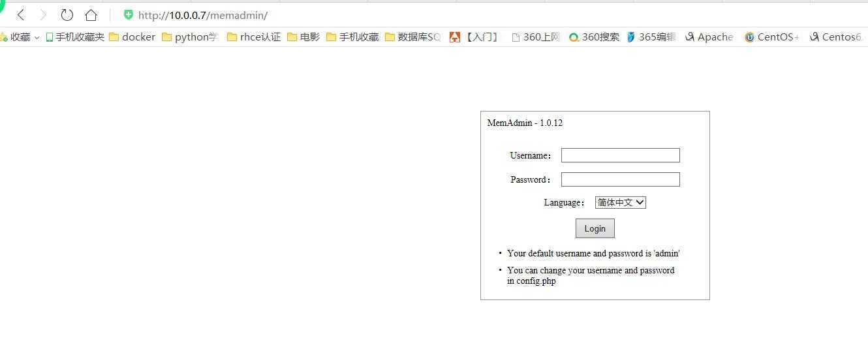Open the 电影 bookmark folder

pyautogui.click(x=303, y=37)
